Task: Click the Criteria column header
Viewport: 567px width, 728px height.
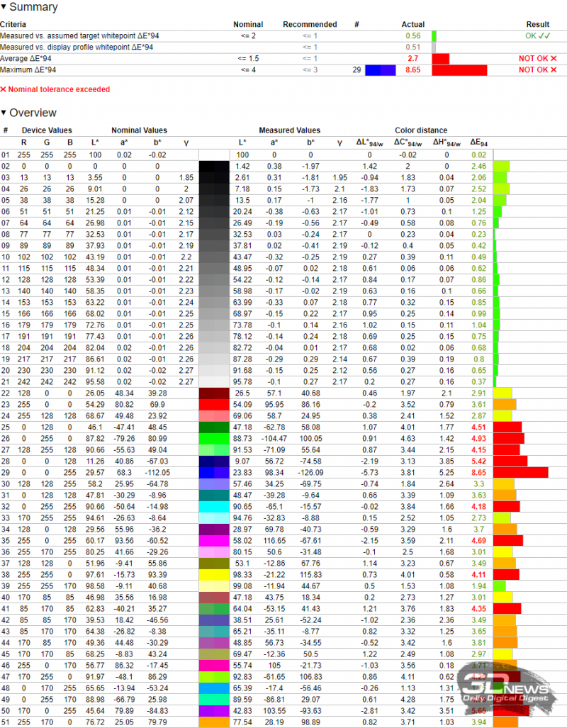Action: (x=13, y=24)
